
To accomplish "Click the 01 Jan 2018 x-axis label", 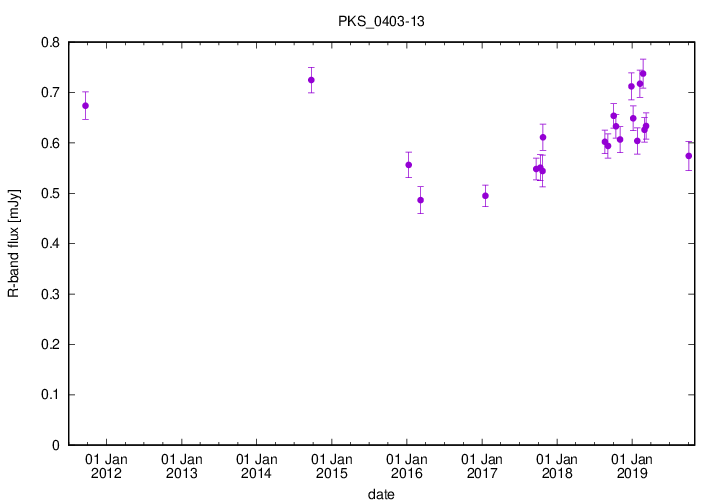I will 557,465.
